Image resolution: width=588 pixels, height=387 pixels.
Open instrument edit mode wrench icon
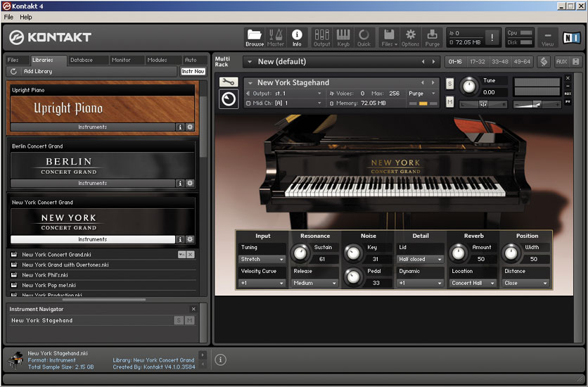(x=229, y=82)
